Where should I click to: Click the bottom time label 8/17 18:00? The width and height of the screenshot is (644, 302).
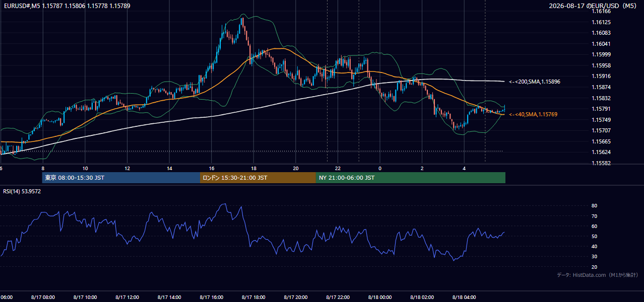point(253,297)
